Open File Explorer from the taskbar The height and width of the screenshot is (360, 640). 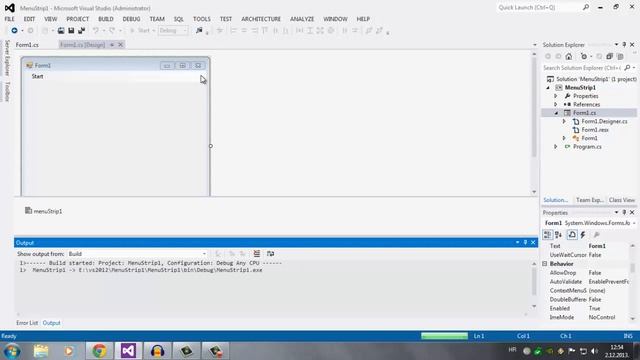point(41,351)
